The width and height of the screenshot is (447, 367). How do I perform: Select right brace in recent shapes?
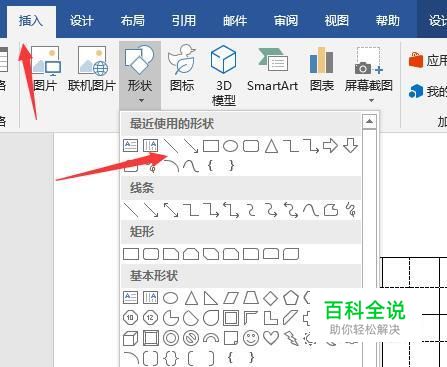click(231, 166)
